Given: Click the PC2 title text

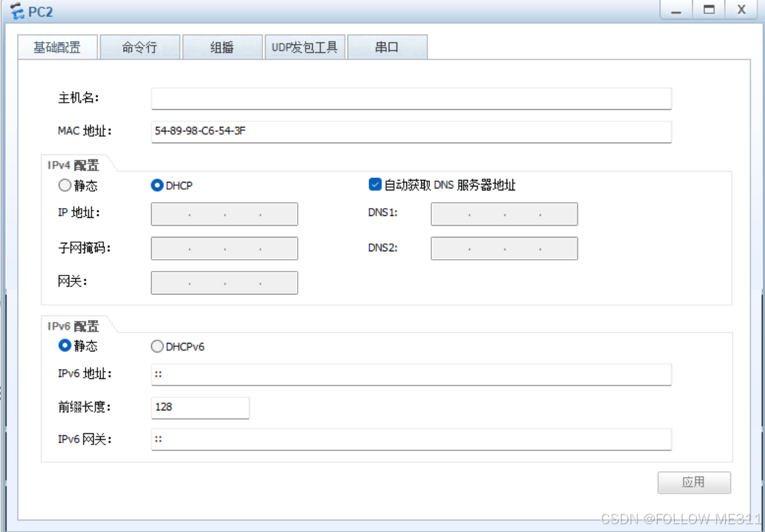Looking at the screenshot, I should pyautogui.click(x=41, y=12).
